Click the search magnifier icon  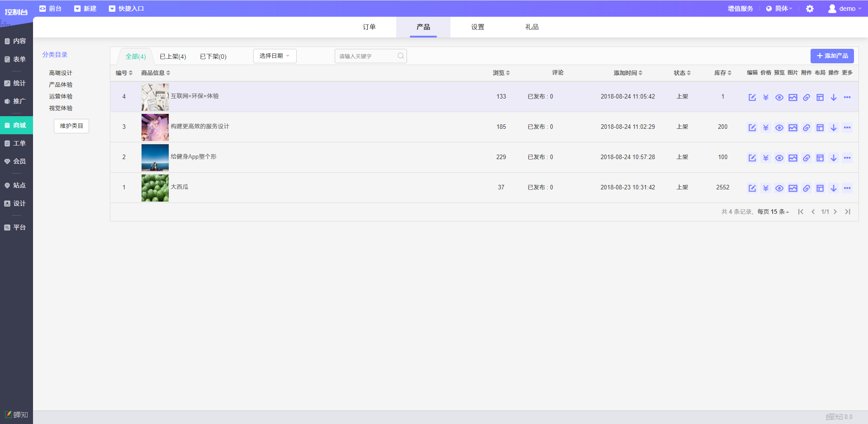[x=400, y=56]
